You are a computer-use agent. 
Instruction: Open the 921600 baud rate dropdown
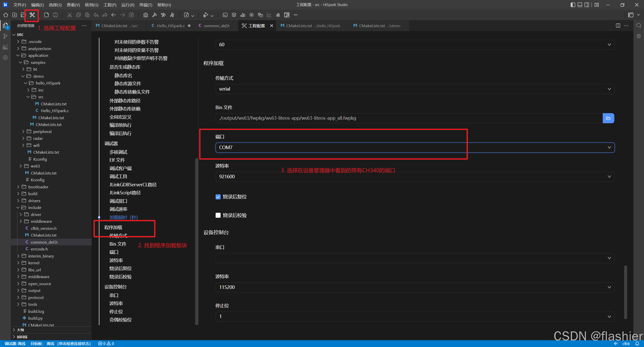click(415, 177)
